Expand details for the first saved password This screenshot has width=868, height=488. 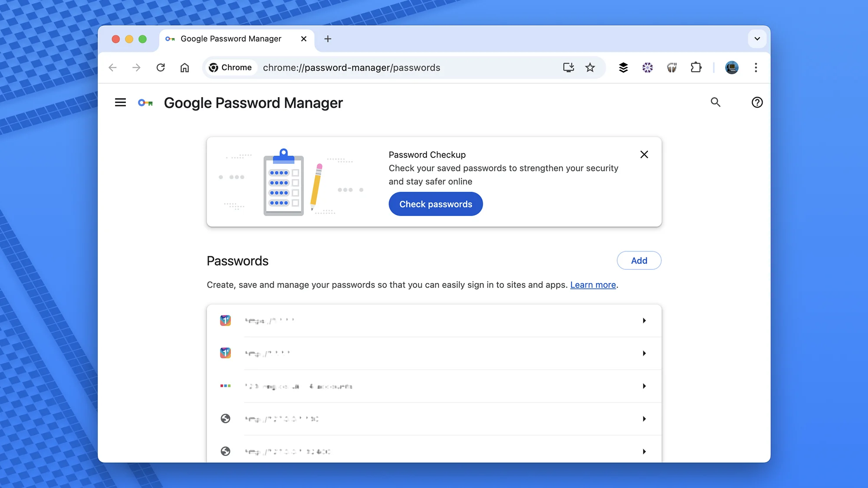click(644, 321)
